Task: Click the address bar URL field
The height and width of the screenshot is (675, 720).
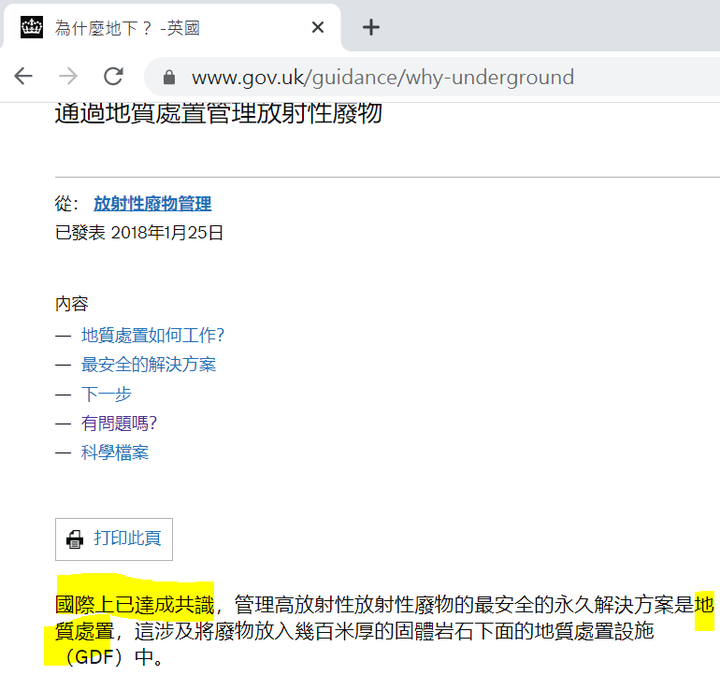Action: [432, 77]
